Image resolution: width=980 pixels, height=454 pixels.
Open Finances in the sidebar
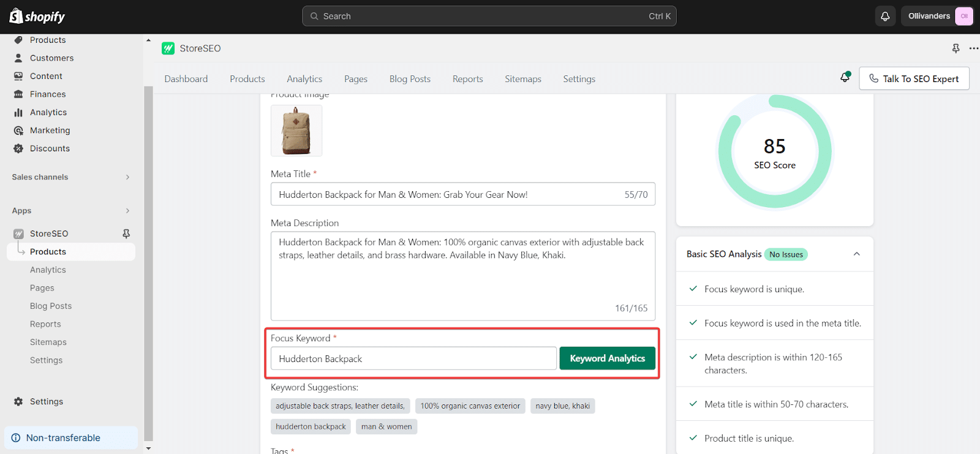48,94
